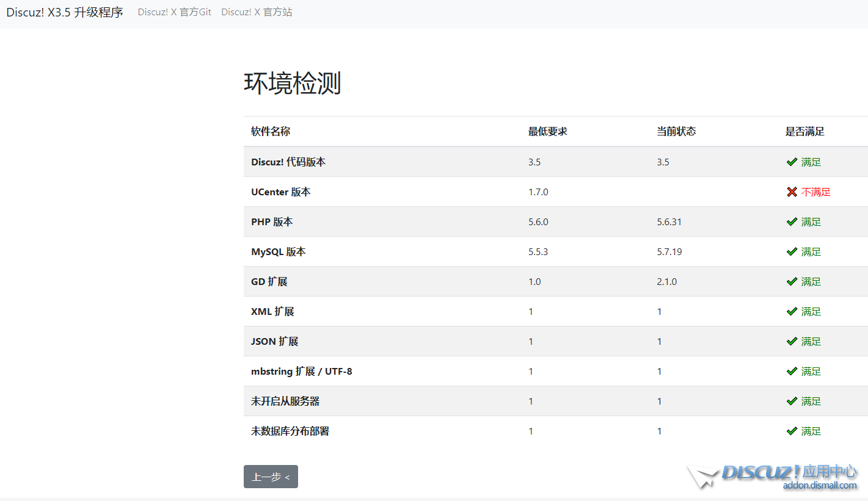Click UCenter minimum requirement value 1.7.0
868x501 pixels.
[538, 192]
